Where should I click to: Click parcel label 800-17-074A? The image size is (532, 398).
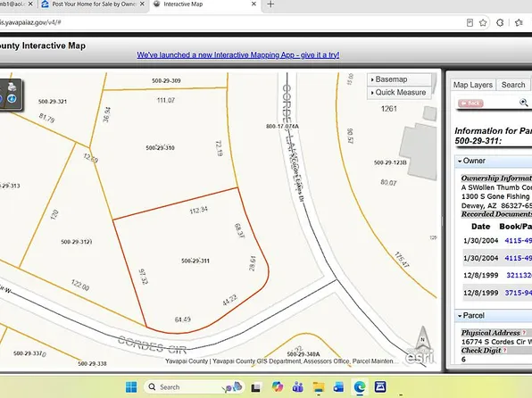[282, 126]
